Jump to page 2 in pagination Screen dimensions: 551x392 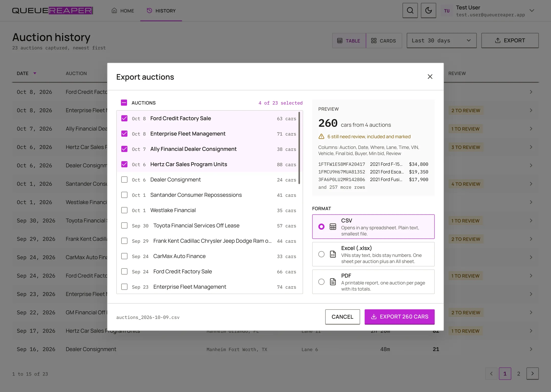[519, 374]
